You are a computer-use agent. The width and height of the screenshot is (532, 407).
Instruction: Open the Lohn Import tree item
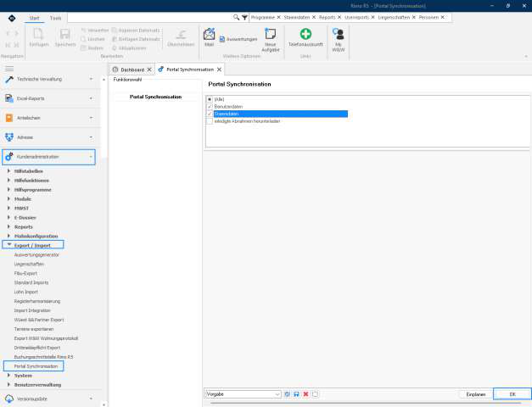(x=26, y=292)
